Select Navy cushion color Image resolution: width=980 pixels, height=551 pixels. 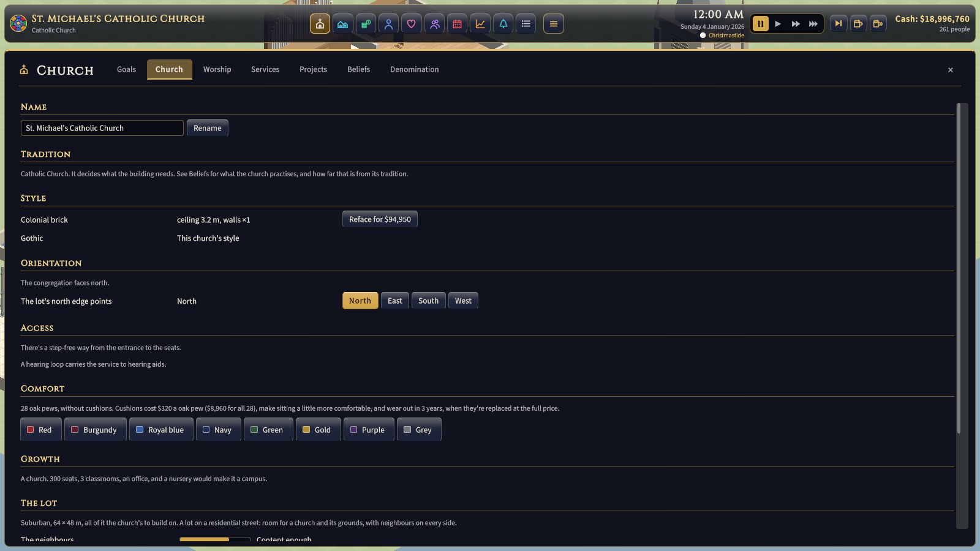[x=219, y=430]
